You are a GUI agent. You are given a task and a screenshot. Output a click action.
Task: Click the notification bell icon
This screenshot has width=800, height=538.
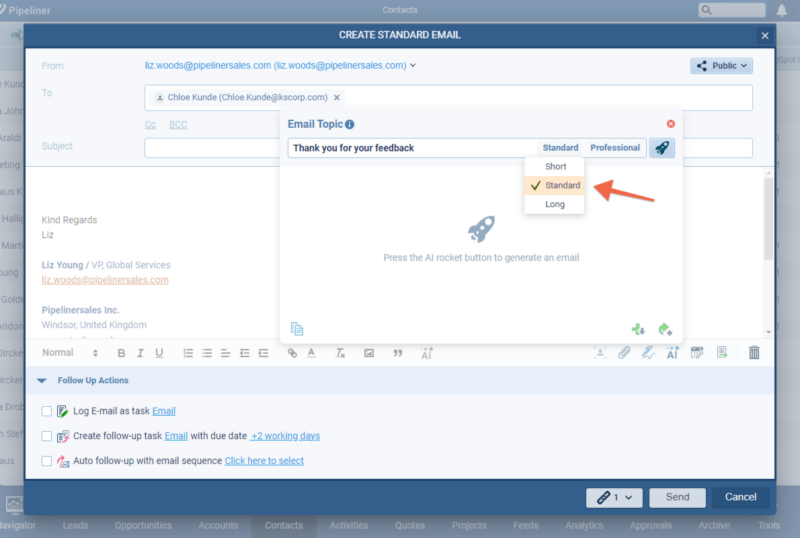pyautogui.click(x=781, y=11)
